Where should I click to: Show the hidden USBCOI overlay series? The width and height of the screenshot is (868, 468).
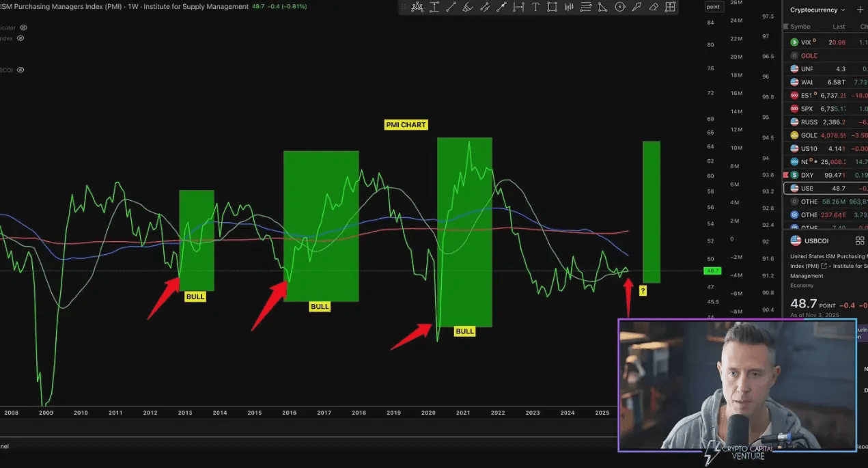[20, 70]
